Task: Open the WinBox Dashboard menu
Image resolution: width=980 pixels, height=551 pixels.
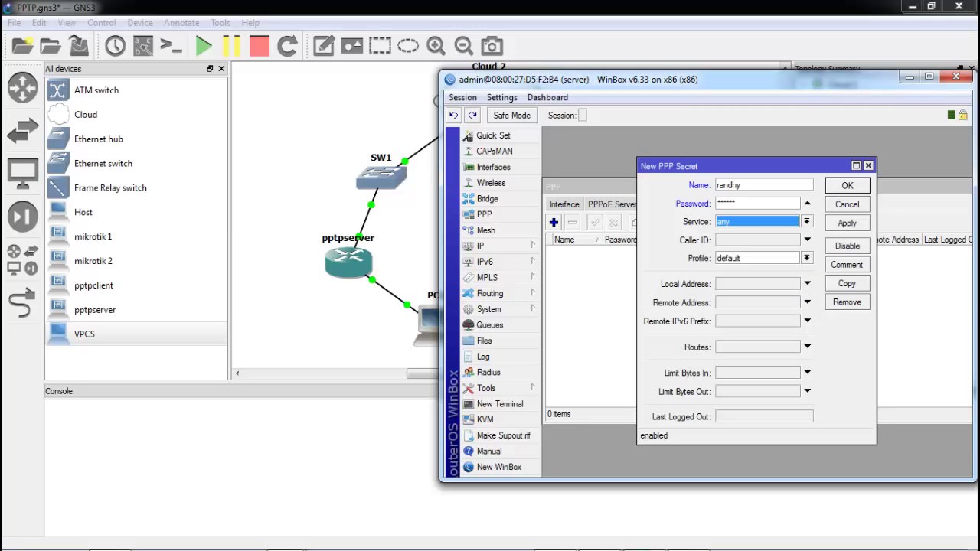Action: point(547,97)
